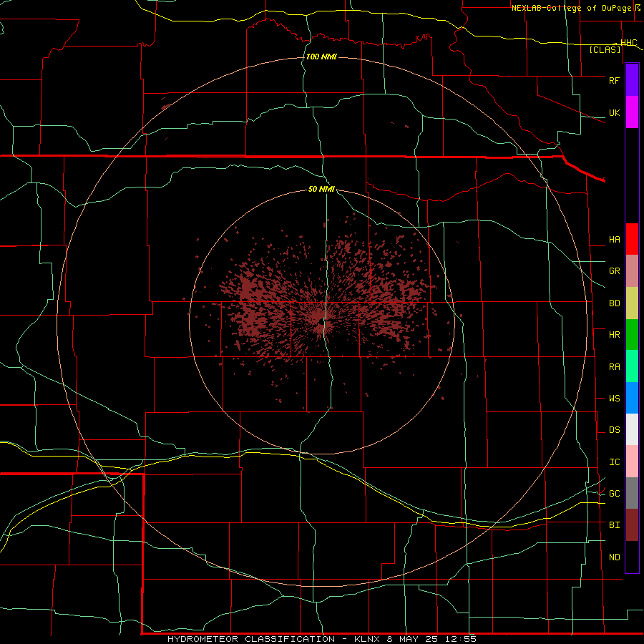Click the UK legend label
644x644 pixels.
(x=614, y=112)
